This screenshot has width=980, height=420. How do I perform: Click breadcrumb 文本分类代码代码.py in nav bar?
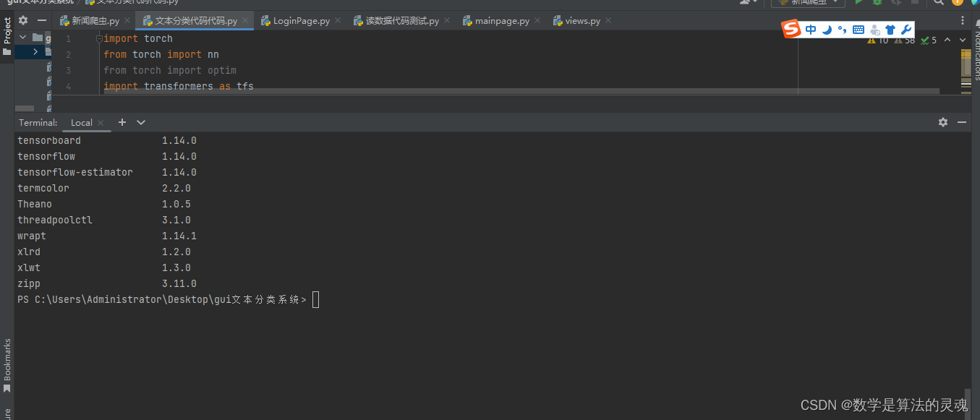coord(132,2)
